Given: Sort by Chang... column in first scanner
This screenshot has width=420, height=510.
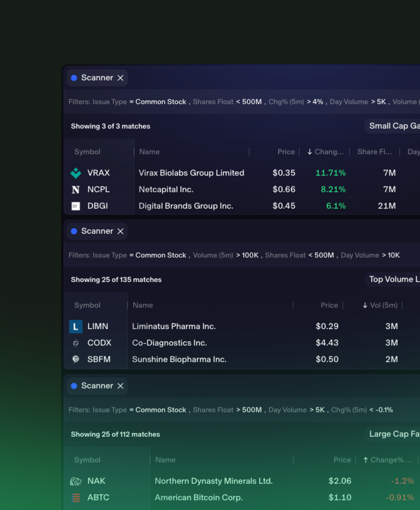Looking at the screenshot, I should [x=325, y=152].
